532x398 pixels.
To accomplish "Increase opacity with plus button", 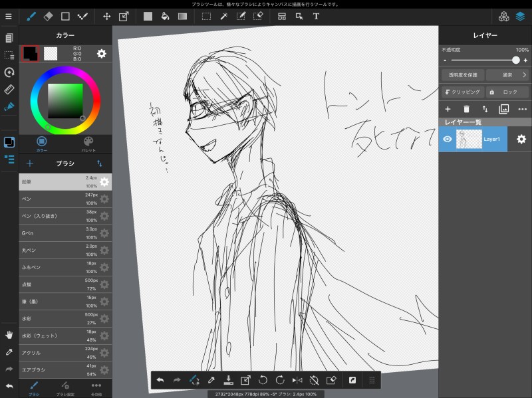I will [x=525, y=60].
